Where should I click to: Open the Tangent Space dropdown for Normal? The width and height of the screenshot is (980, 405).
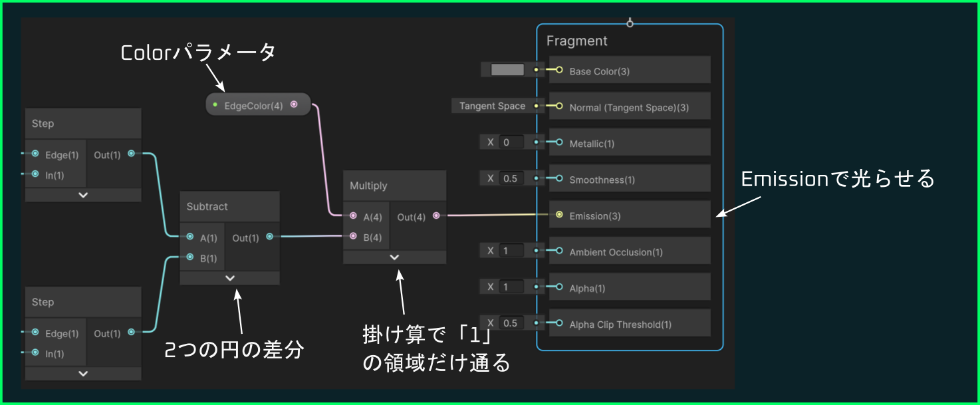[492, 106]
